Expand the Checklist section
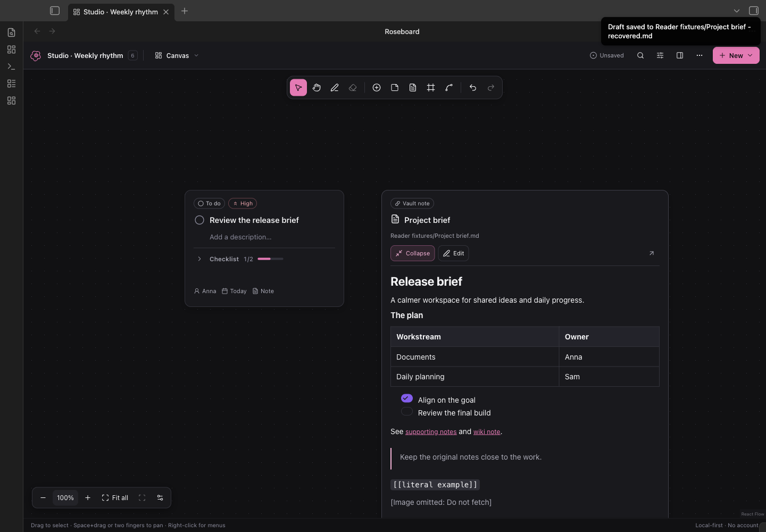The height and width of the screenshot is (532, 766). [199, 259]
